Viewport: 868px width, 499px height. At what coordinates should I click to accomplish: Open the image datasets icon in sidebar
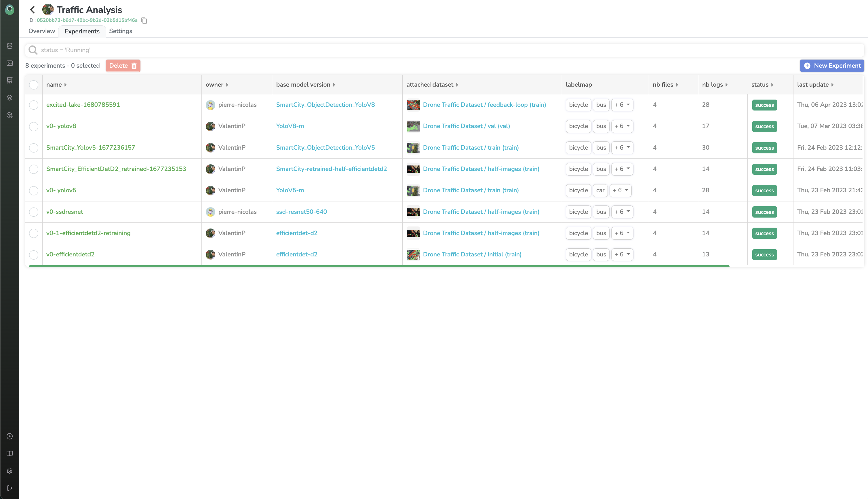pyautogui.click(x=9, y=63)
